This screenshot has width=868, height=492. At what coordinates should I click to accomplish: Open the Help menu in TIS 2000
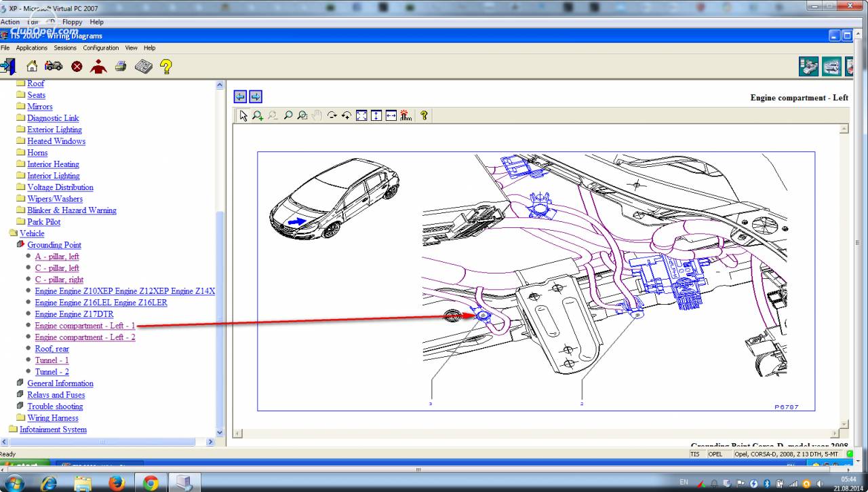click(x=149, y=48)
